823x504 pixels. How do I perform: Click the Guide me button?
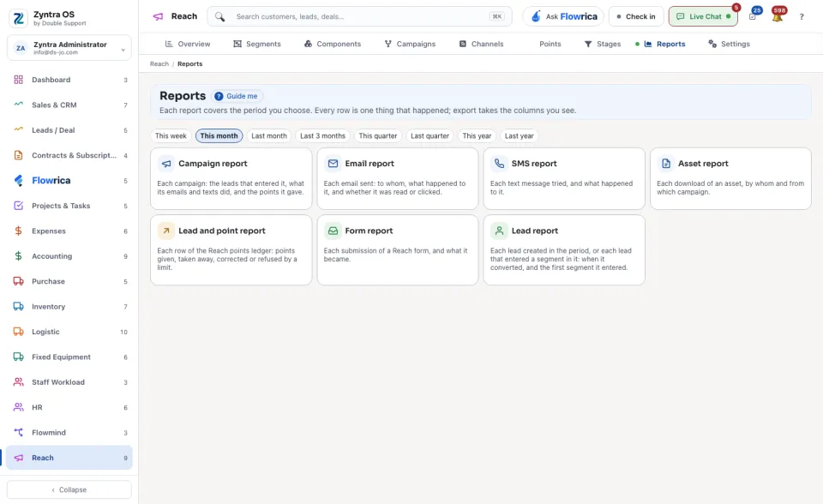(237, 96)
